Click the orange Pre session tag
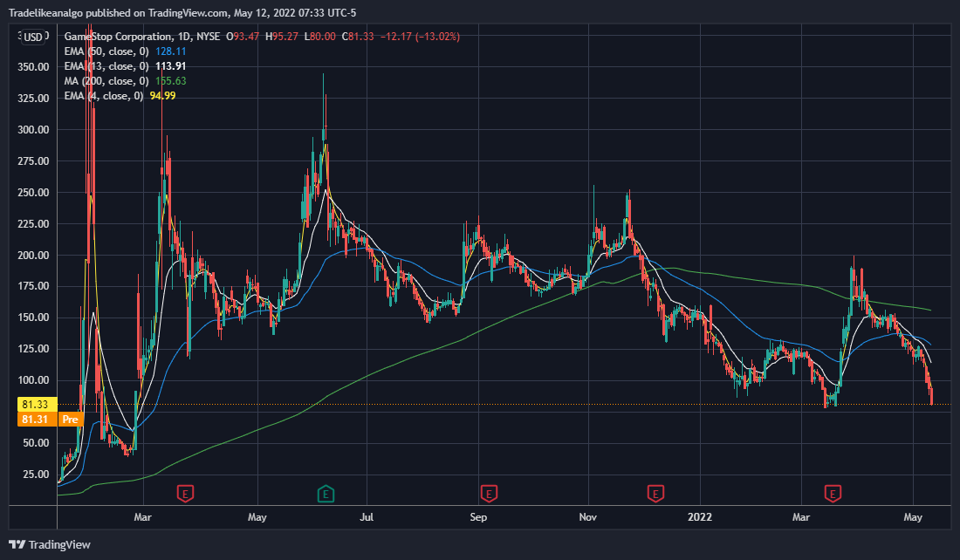This screenshot has width=960, height=560. tap(71, 420)
